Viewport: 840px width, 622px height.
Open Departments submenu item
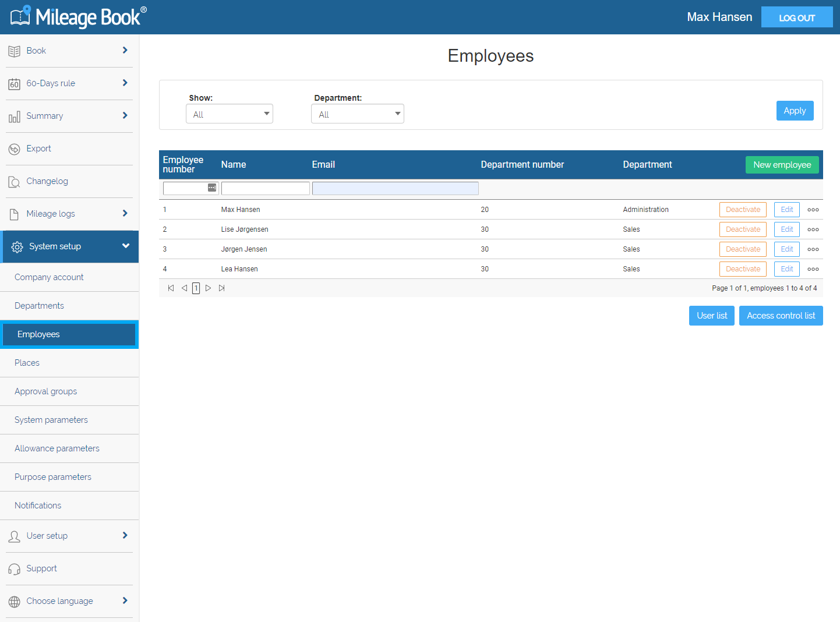(x=69, y=306)
